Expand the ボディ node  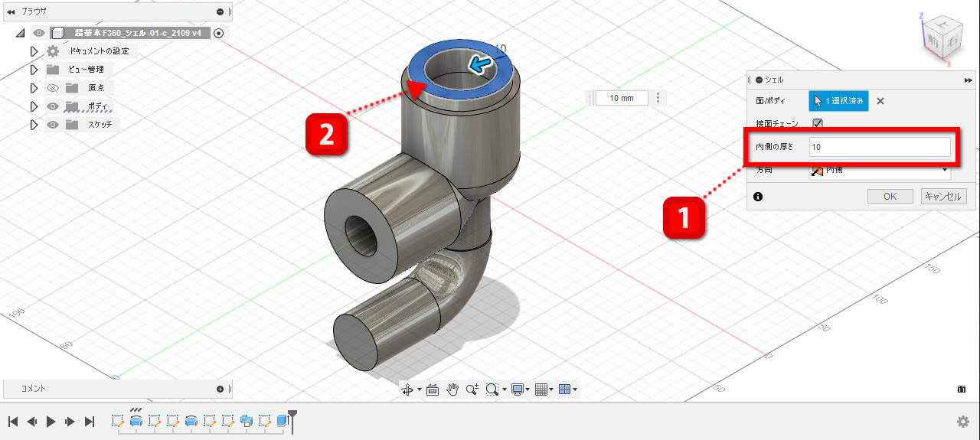[x=34, y=106]
